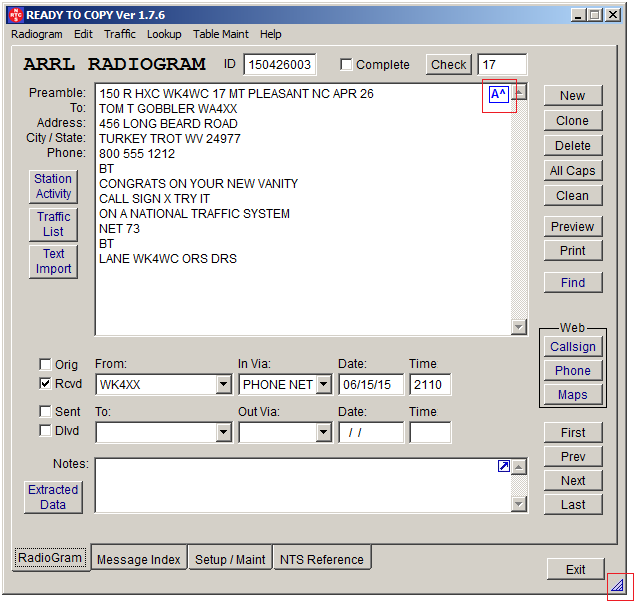Open the Station Activity panel

coord(53,187)
